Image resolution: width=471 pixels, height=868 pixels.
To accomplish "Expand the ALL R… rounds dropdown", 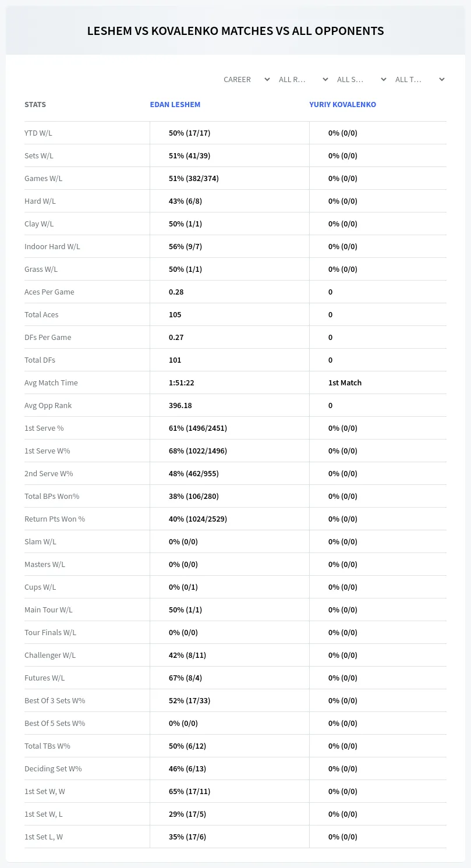I will coord(303,79).
